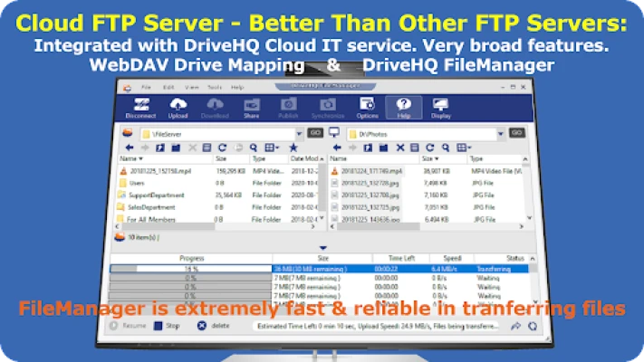644x362 pixels.
Task: Click the share arrow icon in status bar
Action: (x=516, y=327)
